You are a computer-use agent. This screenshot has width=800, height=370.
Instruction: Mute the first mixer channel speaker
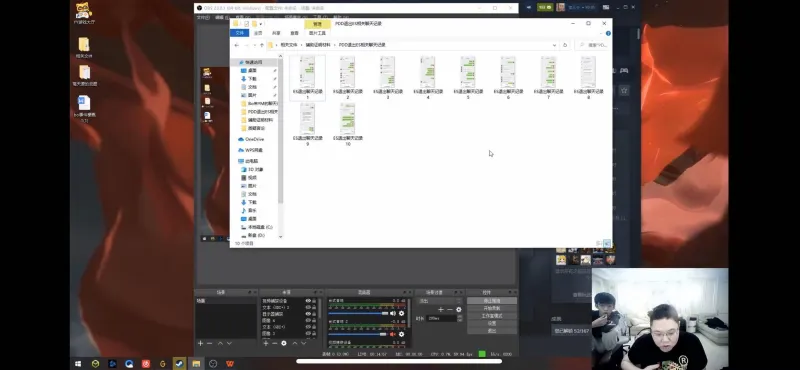coord(392,313)
